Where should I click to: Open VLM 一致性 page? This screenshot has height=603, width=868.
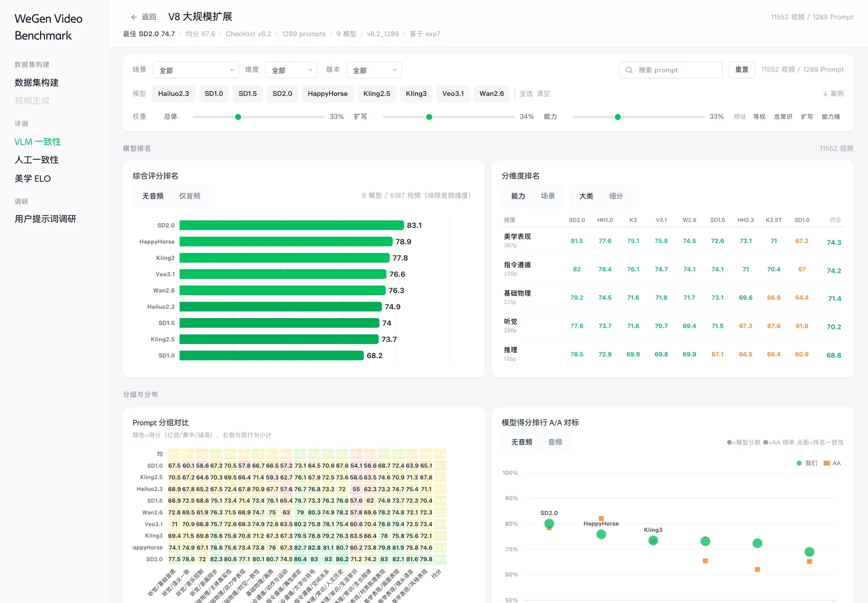(x=37, y=142)
